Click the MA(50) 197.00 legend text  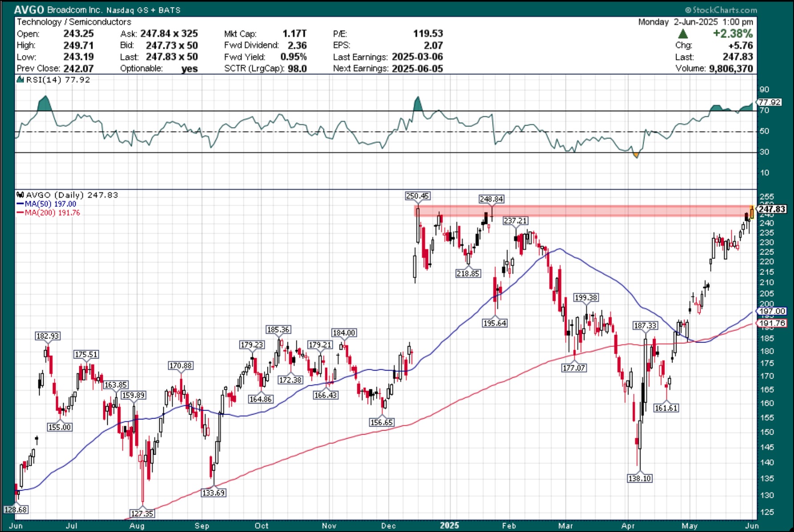point(50,204)
